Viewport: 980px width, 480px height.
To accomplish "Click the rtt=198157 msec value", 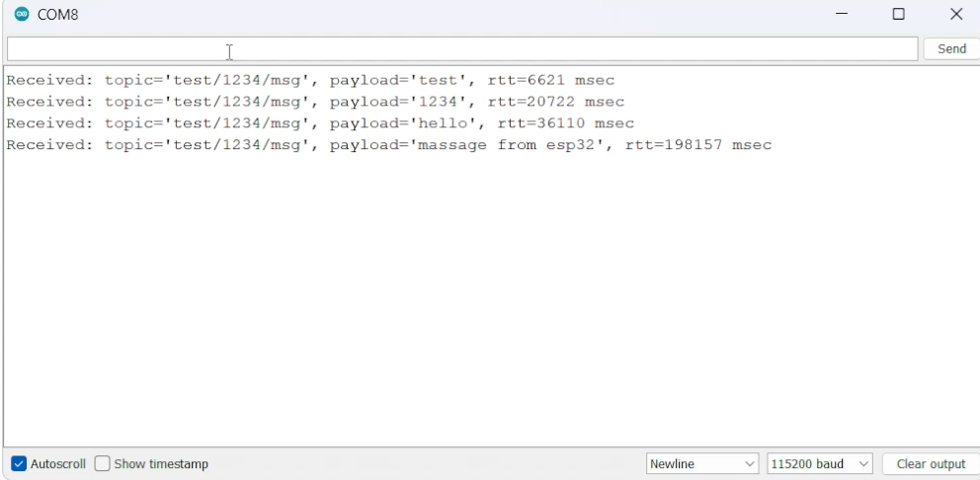I will [698, 145].
